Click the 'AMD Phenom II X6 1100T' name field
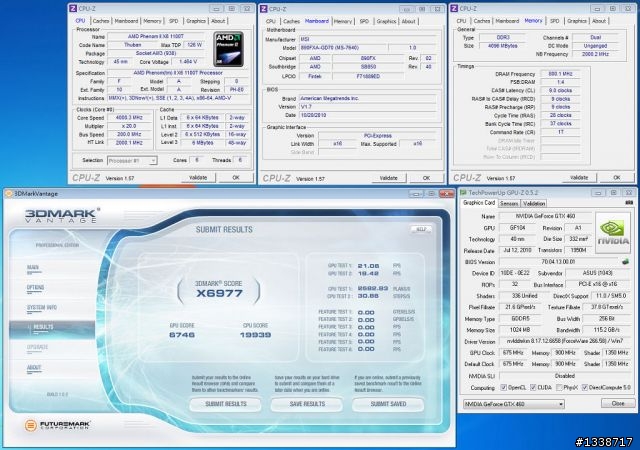 156,36
